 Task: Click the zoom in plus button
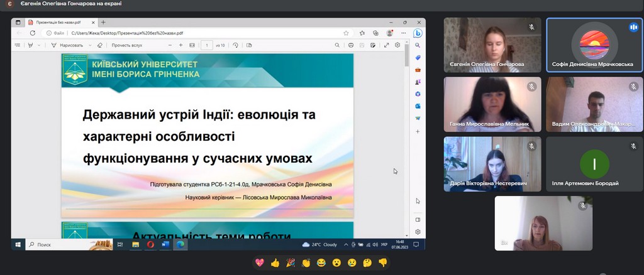tap(181, 45)
